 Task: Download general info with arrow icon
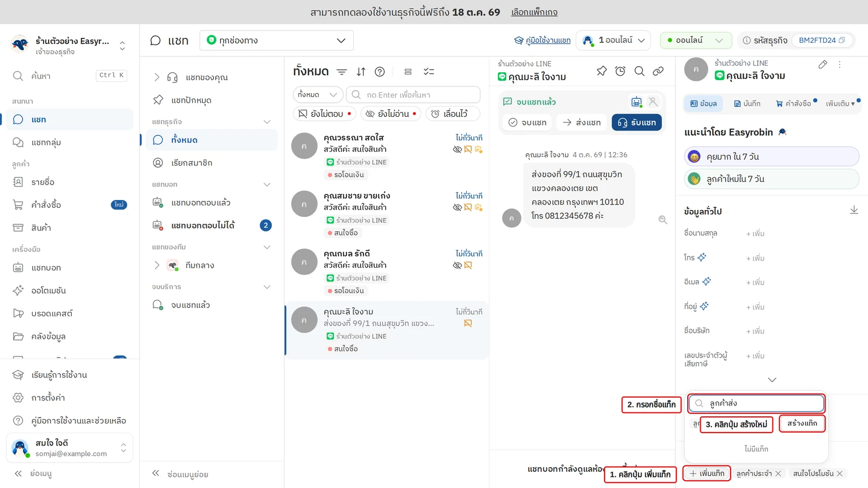854,210
